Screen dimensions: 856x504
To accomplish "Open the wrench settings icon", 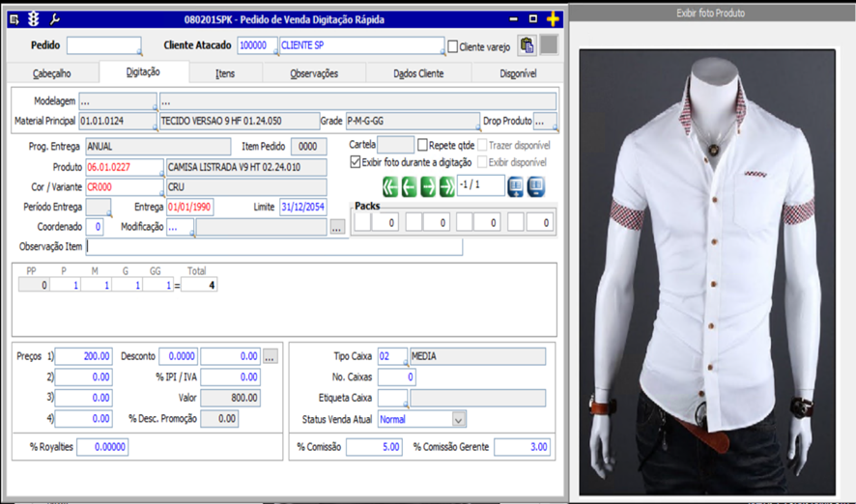I will [55, 19].
